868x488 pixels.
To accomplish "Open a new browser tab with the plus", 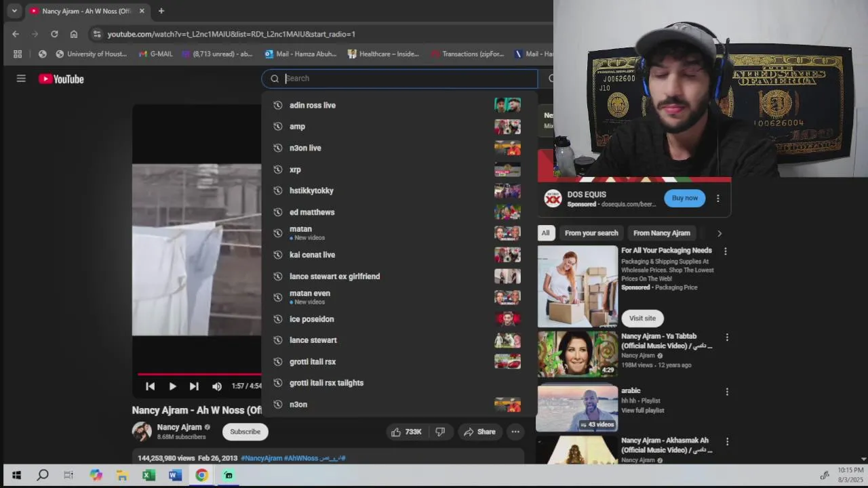I will click(x=161, y=11).
